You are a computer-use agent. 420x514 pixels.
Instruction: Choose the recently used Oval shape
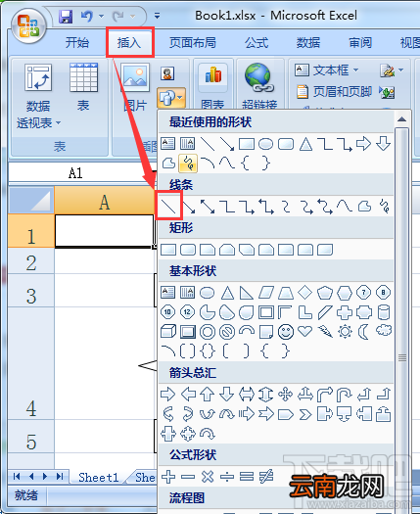(x=265, y=144)
